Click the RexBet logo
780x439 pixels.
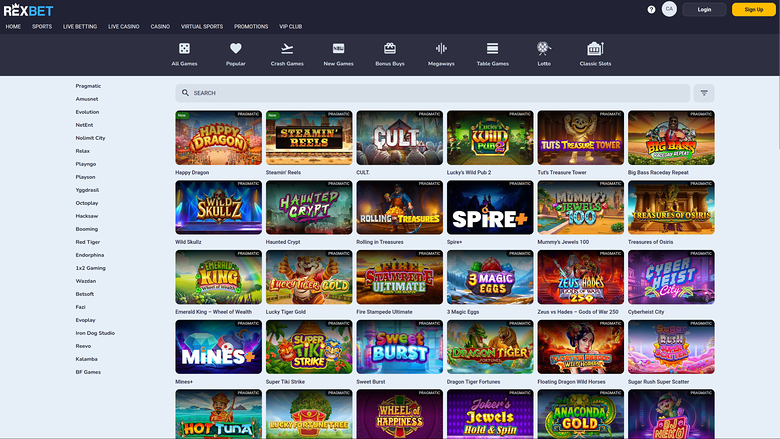click(28, 9)
